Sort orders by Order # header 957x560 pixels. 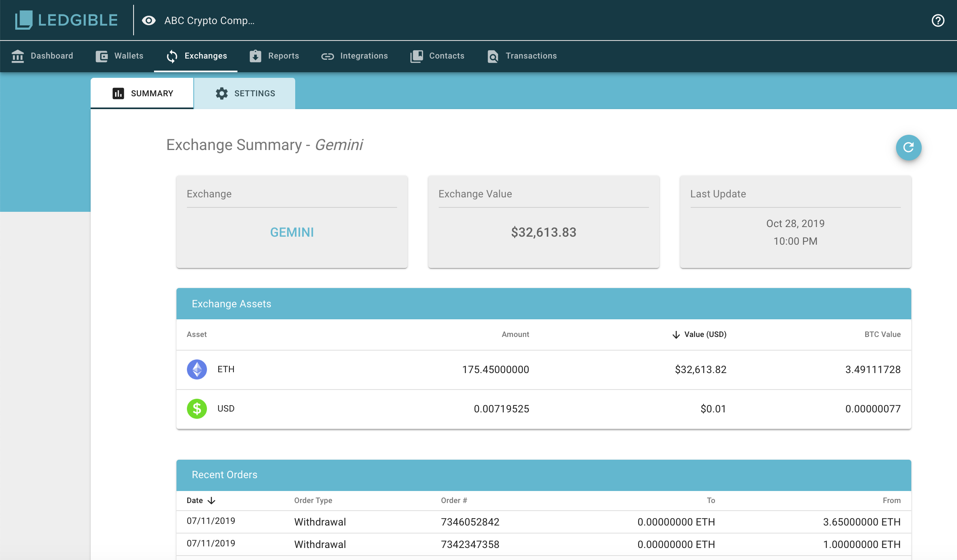(x=454, y=501)
